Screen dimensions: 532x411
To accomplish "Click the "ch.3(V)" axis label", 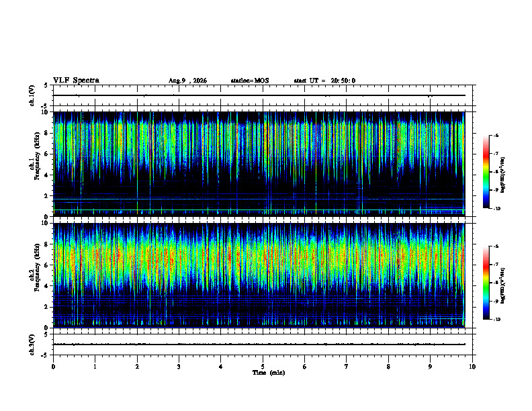I will tap(32, 345).
